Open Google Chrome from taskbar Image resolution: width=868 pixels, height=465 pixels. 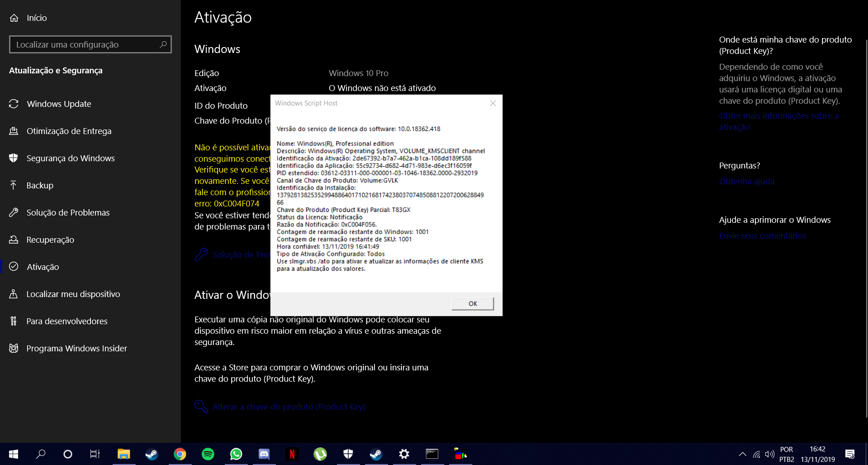point(180,454)
